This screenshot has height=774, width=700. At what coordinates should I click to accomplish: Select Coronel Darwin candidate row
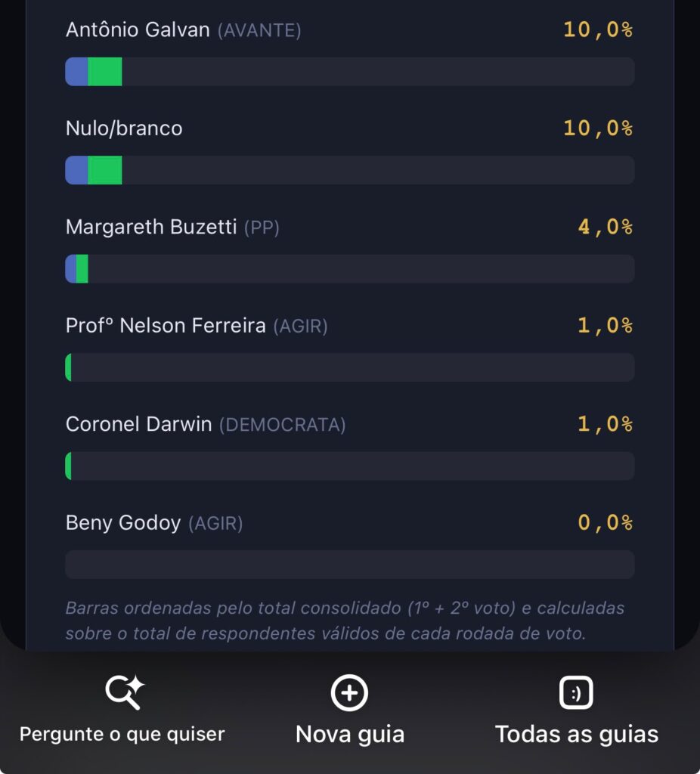350,446
